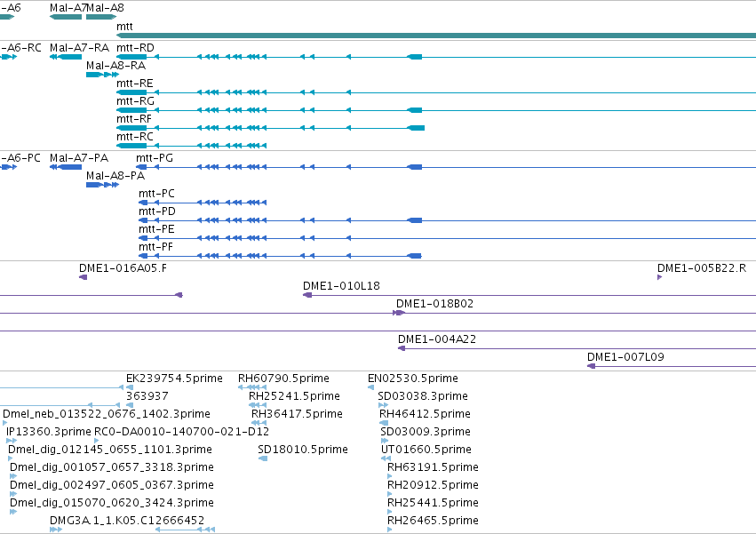The image size is (756, 534).
Task: Select the Dmel_dig_001057_0657_3318.3prime label
Action: [x=112, y=468]
